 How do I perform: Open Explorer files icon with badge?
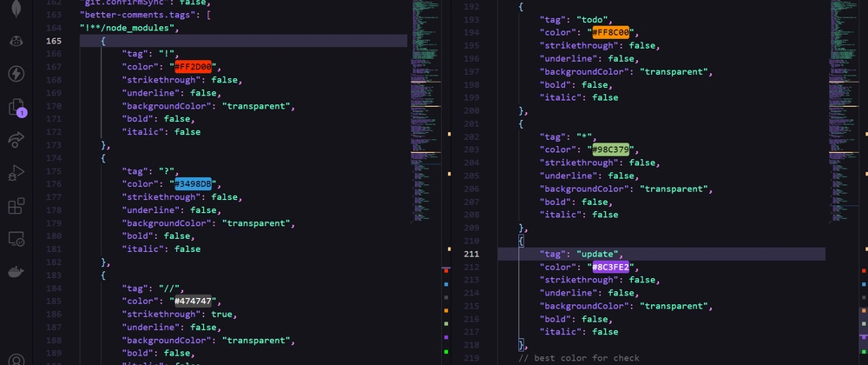point(16,107)
